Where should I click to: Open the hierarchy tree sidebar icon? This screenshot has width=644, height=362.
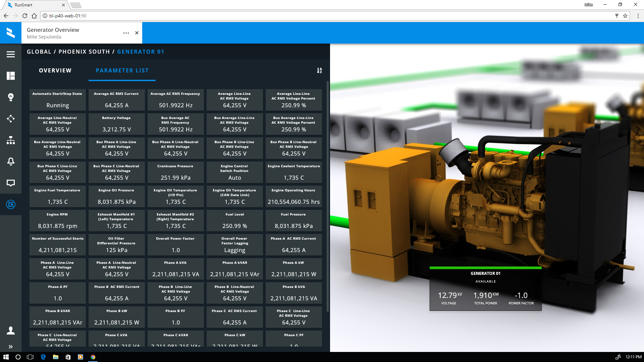pyautogui.click(x=11, y=140)
